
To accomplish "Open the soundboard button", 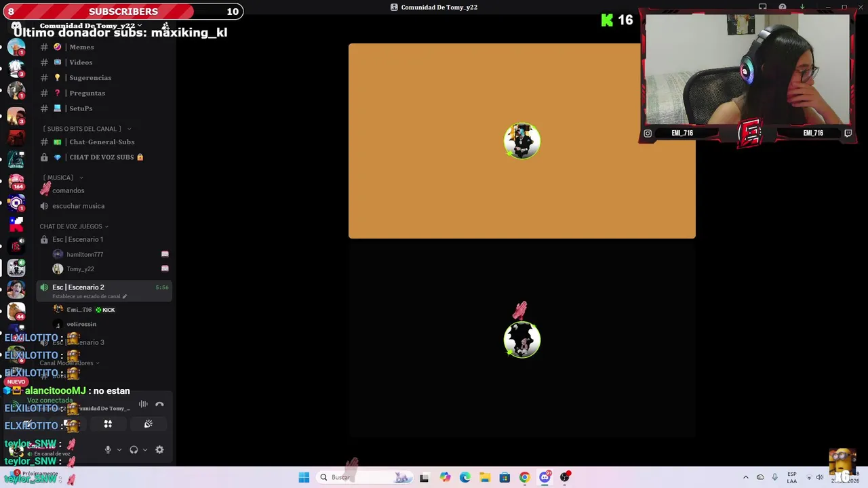I will coord(148,424).
